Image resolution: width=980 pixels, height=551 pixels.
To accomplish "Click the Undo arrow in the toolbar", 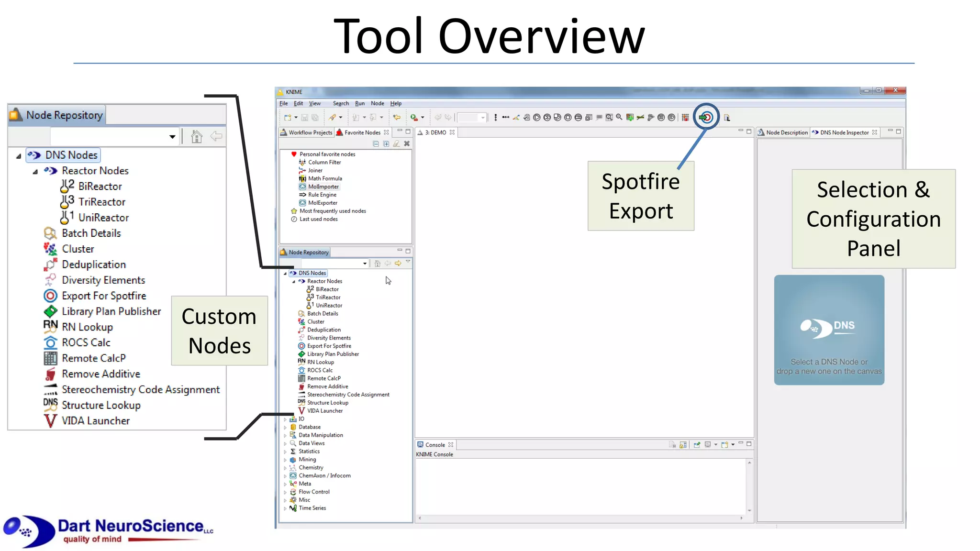I will click(437, 118).
